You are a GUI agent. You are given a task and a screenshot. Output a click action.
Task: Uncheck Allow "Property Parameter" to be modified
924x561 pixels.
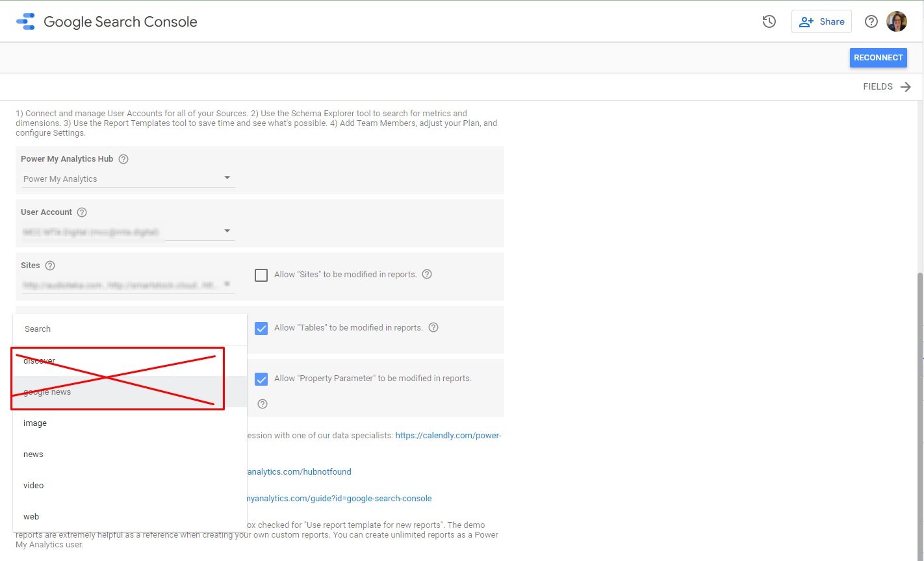pyautogui.click(x=261, y=379)
